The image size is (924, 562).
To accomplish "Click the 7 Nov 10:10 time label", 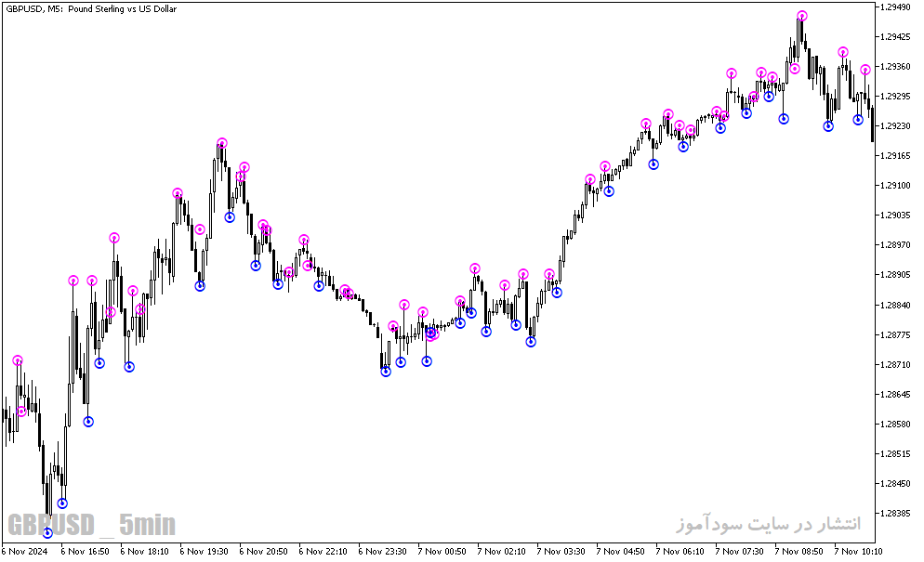I will pos(859,552).
